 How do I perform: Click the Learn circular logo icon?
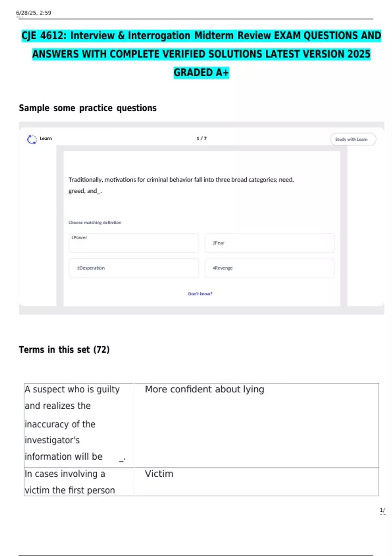32,139
